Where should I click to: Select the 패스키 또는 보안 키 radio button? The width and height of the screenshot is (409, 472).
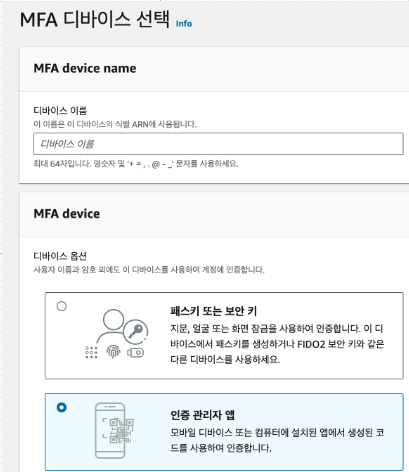pyautogui.click(x=62, y=306)
